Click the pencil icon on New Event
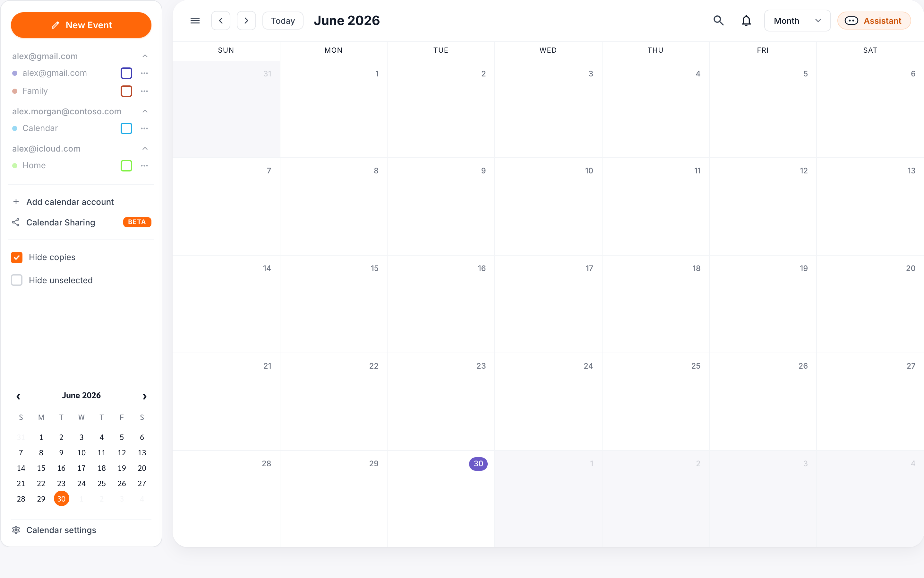The image size is (924, 578). pyautogui.click(x=56, y=25)
